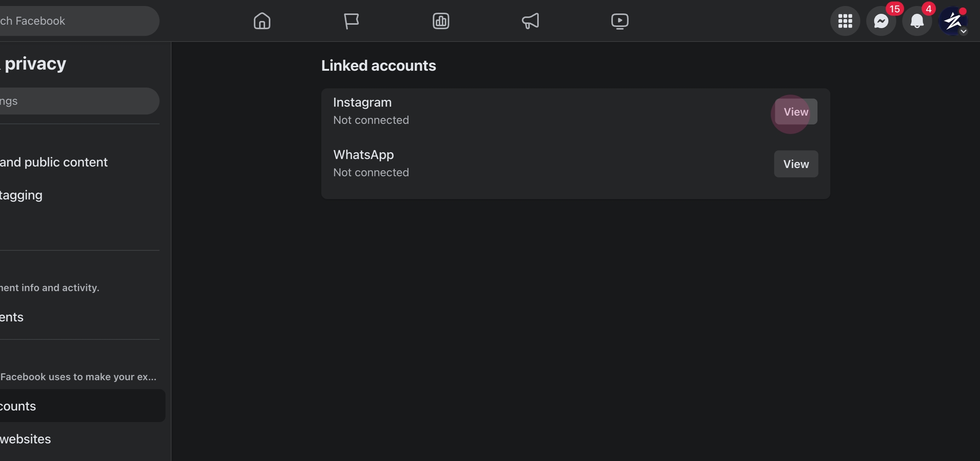The width and height of the screenshot is (980, 461).
Task: View the Instagram linked account
Action: point(795,112)
